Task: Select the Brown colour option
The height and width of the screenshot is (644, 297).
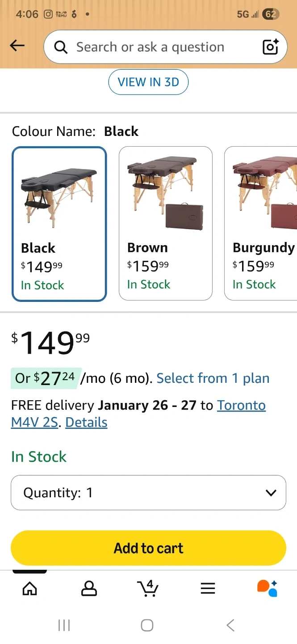Action: (x=165, y=223)
